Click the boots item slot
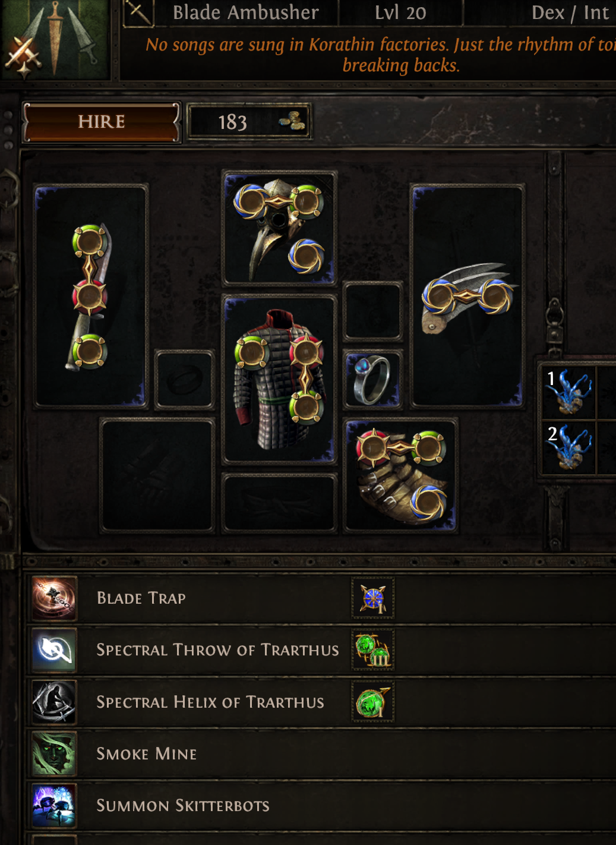Screen dimensions: 616x845 pos(401,475)
